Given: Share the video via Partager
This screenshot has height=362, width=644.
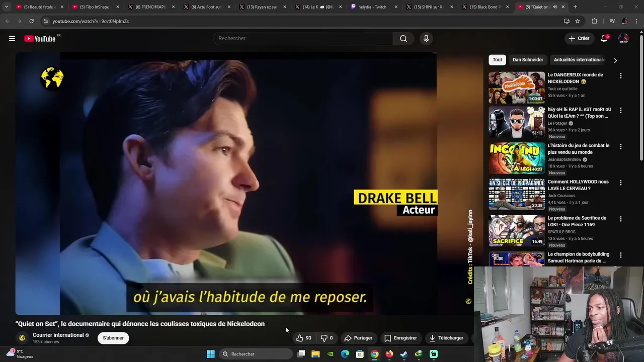Looking at the screenshot, I should (x=358, y=338).
